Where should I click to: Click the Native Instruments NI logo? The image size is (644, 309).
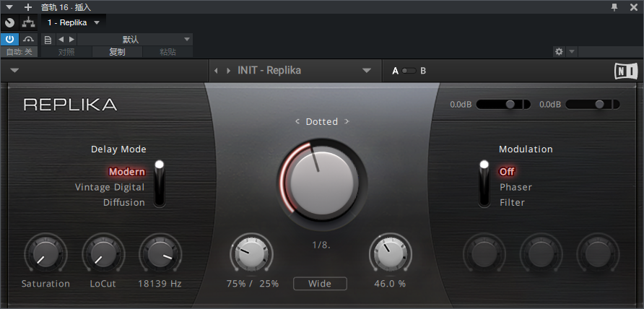pos(625,71)
